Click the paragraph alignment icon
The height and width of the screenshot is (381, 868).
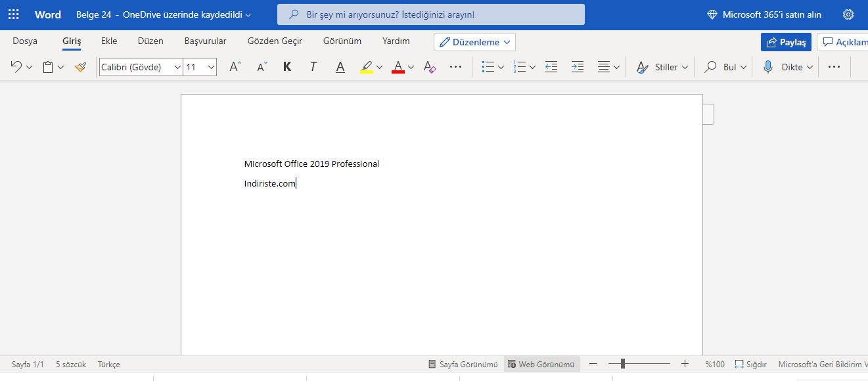[x=604, y=67]
